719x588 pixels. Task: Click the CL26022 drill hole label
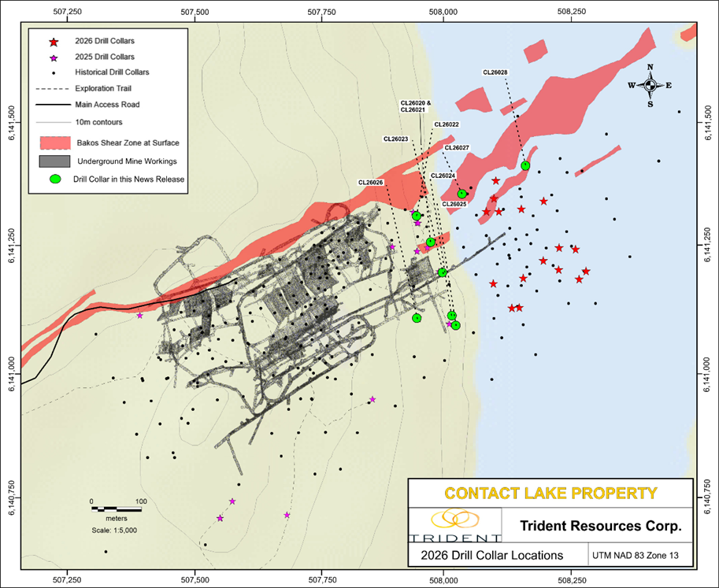(x=447, y=124)
